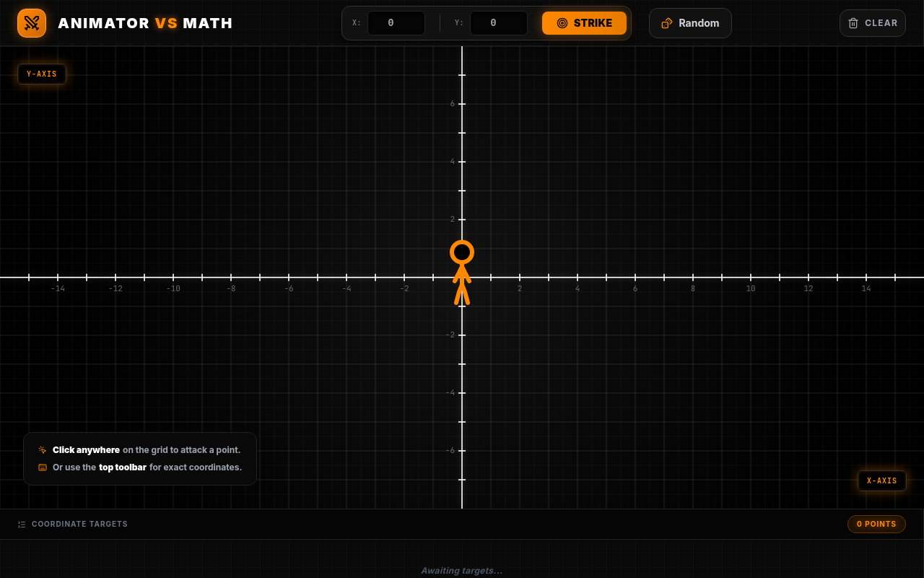
Task: Click the 0 POINTS counter badge
Action: (x=876, y=524)
